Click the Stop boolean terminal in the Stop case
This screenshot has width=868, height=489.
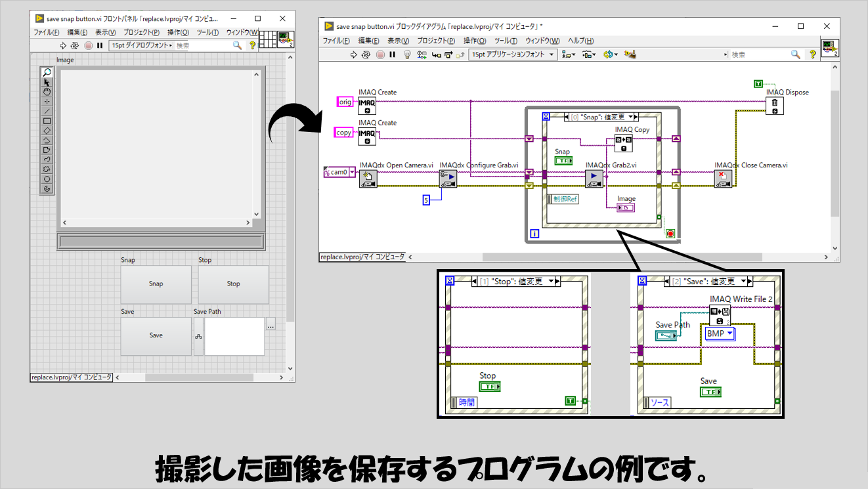click(x=490, y=386)
